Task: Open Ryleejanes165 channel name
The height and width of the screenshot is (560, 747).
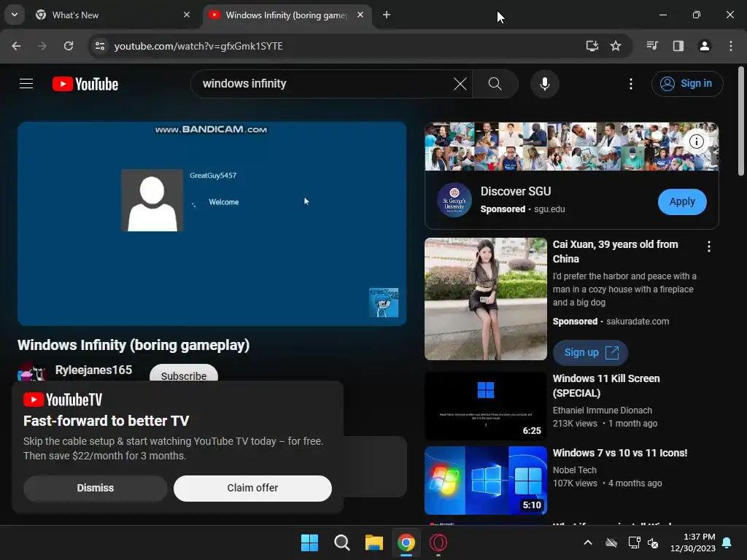Action: (93, 370)
